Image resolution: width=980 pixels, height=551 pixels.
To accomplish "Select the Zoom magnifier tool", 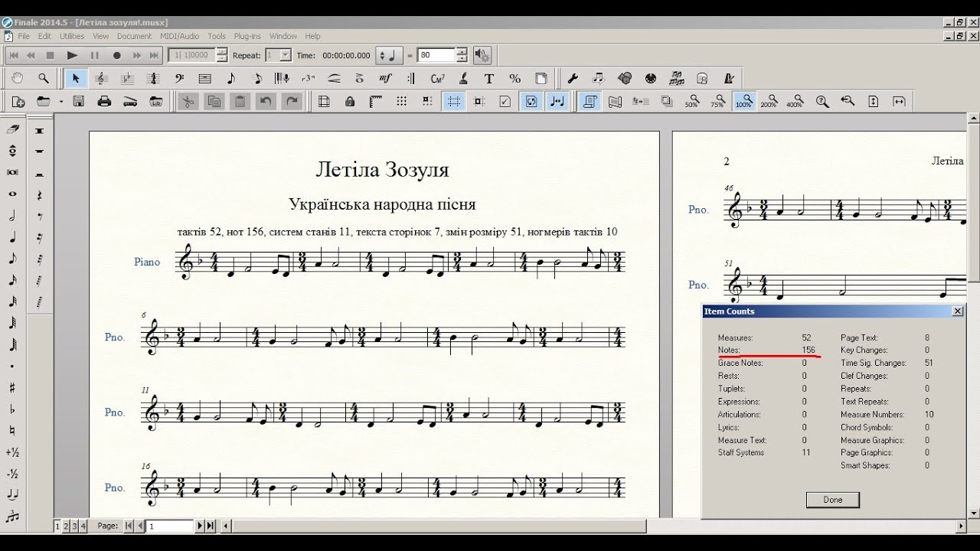I will tap(44, 78).
